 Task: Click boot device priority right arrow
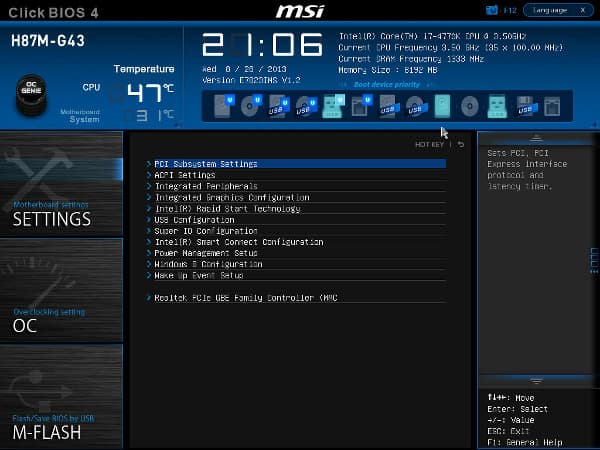429,85
